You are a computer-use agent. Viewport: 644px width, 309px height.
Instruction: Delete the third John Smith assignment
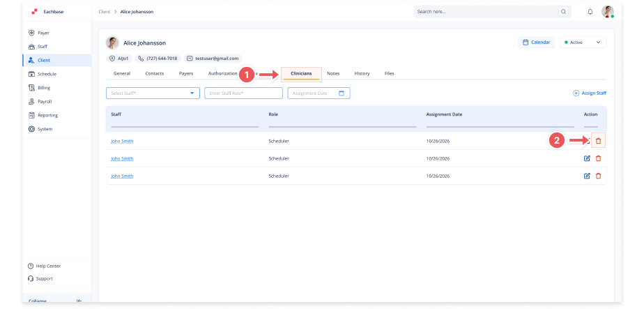coord(599,176)
